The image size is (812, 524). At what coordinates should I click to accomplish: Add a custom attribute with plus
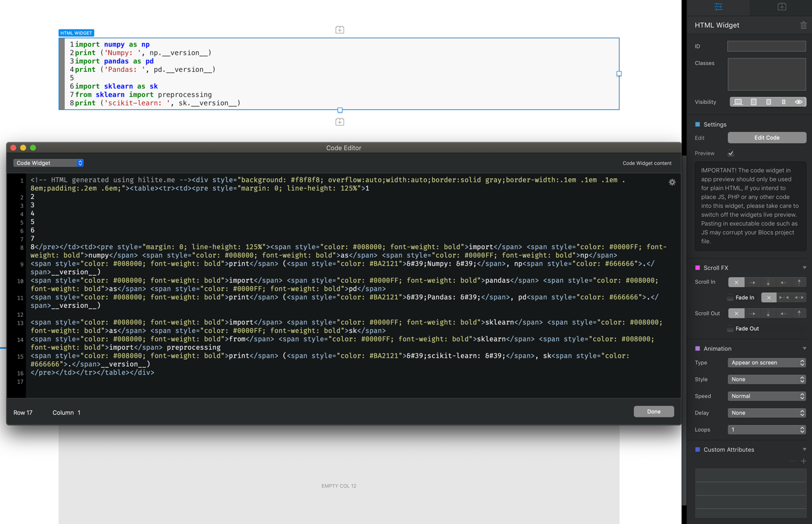803,461
